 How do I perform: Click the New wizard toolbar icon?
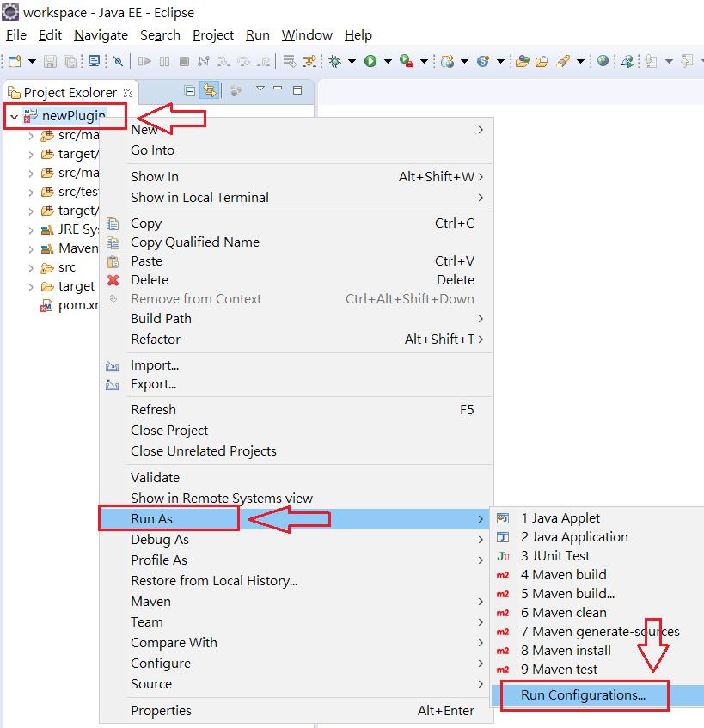pos(15,61)
